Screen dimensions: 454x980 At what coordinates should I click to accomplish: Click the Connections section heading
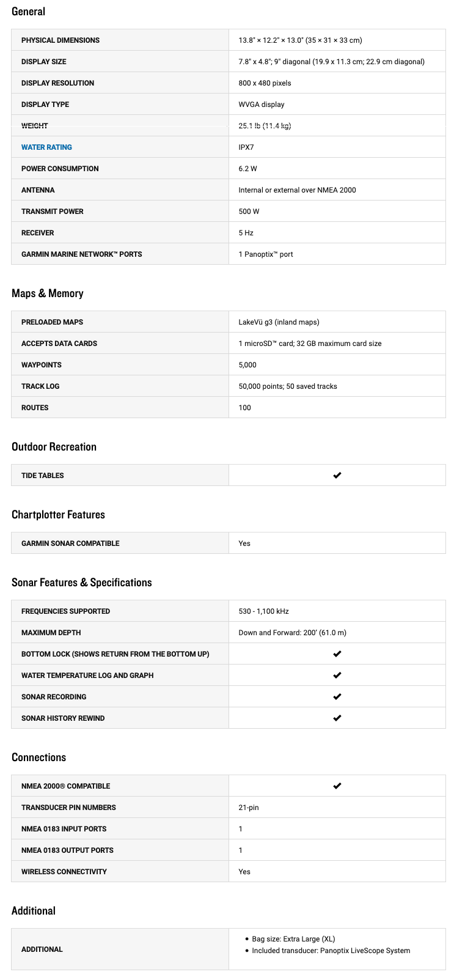coord(38,757)
